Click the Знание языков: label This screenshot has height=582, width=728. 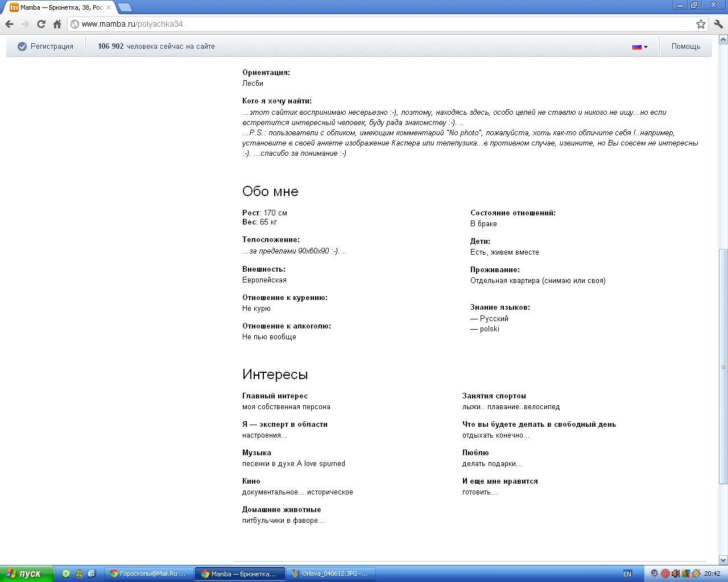[500, 307]
